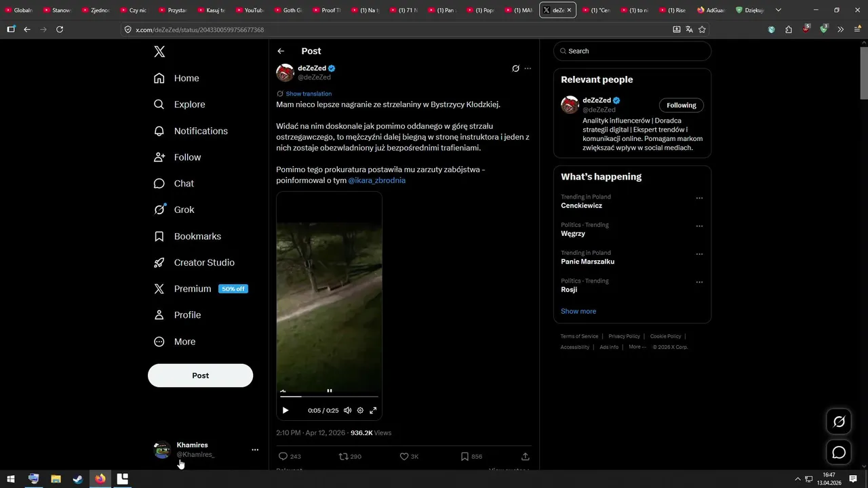Open Notifications in the sidebar
Screen dimensions: 868x488
pyautogui.click(x=191, y=131)
